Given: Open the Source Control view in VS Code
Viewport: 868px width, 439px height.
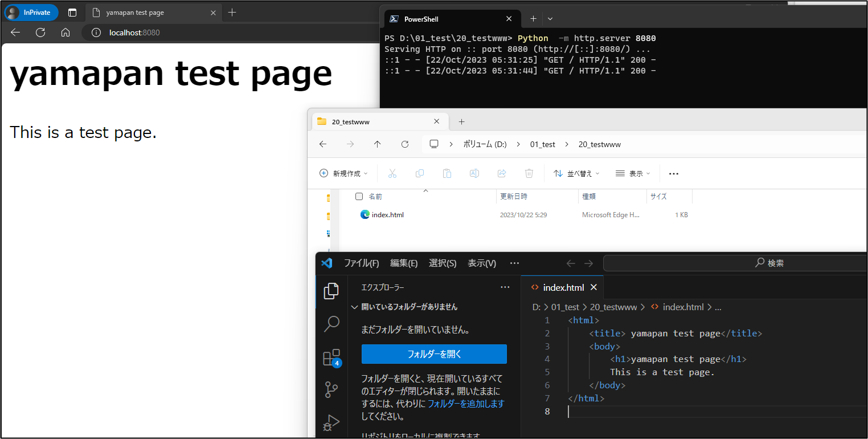Looking at the screenshot, I should [x=331, y=389].
